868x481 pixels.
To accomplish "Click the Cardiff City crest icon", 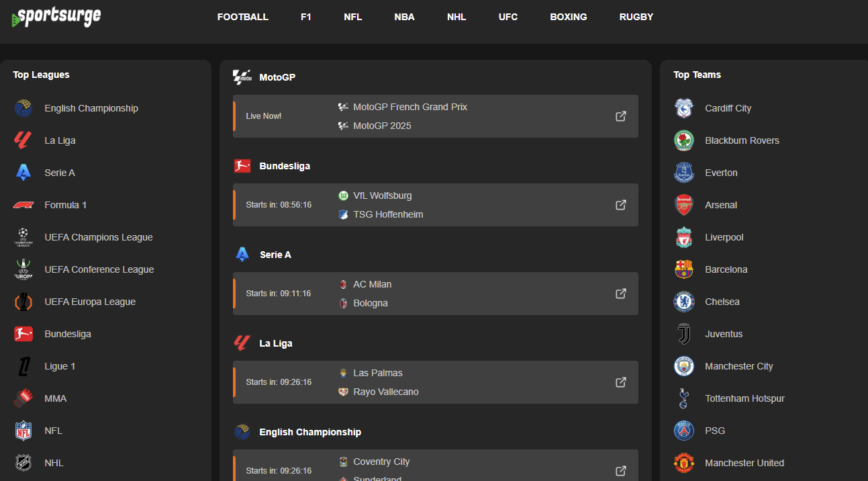I will pyautogui.click(x=684, y=108).
